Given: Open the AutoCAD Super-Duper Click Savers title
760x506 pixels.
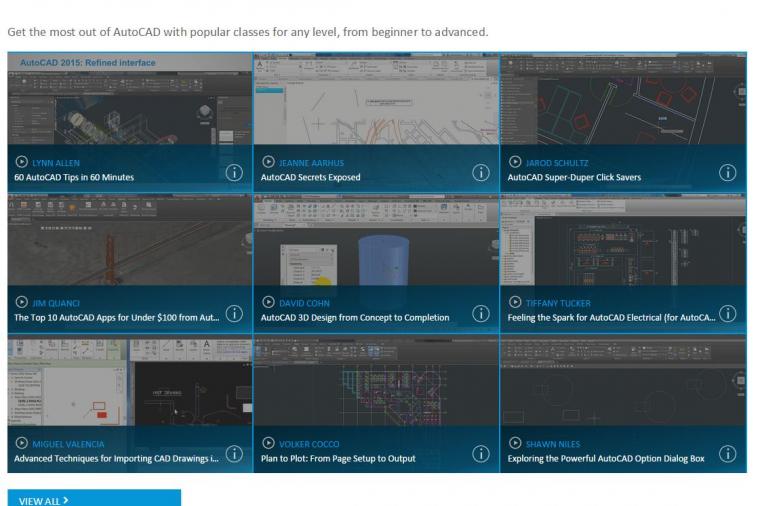Looking at the screenshot, I should 574,177.
